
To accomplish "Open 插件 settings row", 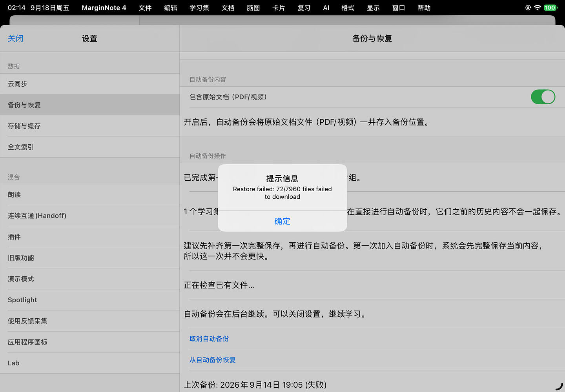I will coord(90,237).
